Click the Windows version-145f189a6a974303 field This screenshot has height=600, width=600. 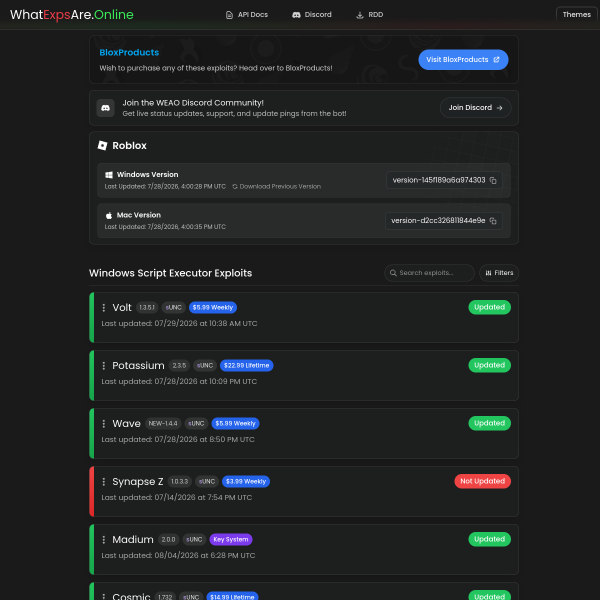tap(444, 180)
